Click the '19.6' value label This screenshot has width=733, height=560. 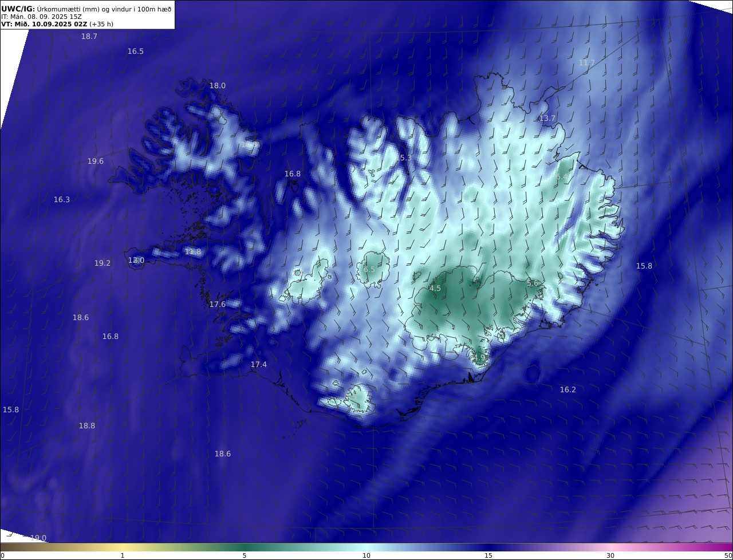tap(96, 161)
